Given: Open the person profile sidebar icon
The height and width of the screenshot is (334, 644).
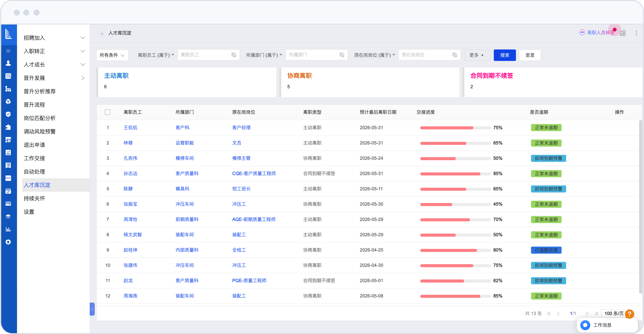Looking at the screenshot, I should (x=8, y=63).
